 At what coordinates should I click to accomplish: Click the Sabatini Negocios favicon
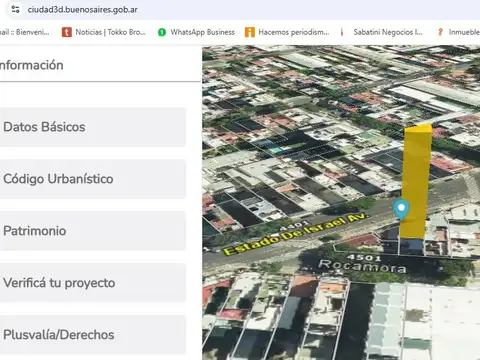pyautogui.click(x=342, y=32)
